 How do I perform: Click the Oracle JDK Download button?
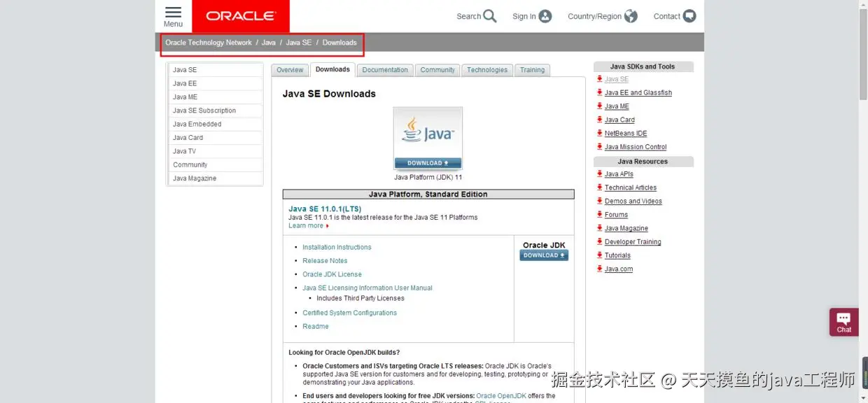(544, 255)
